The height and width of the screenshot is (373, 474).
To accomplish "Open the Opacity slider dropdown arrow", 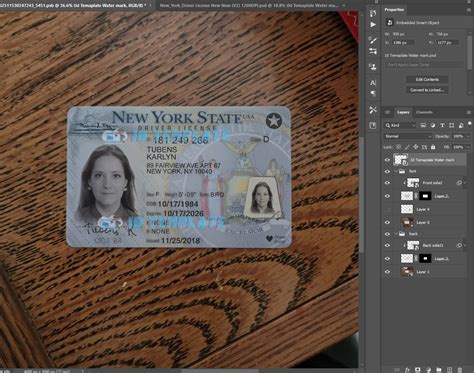I will coord(468,136).
